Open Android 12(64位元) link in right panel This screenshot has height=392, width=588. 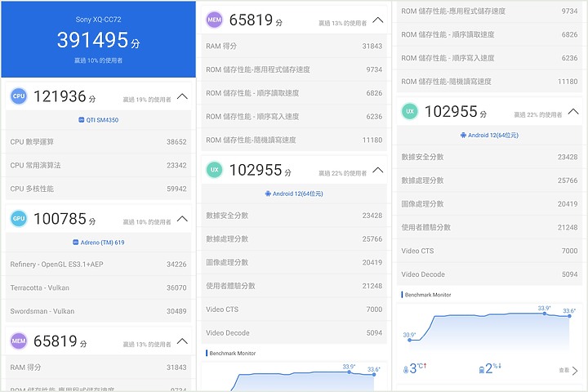pyautogui.click(x=489, y=135)
